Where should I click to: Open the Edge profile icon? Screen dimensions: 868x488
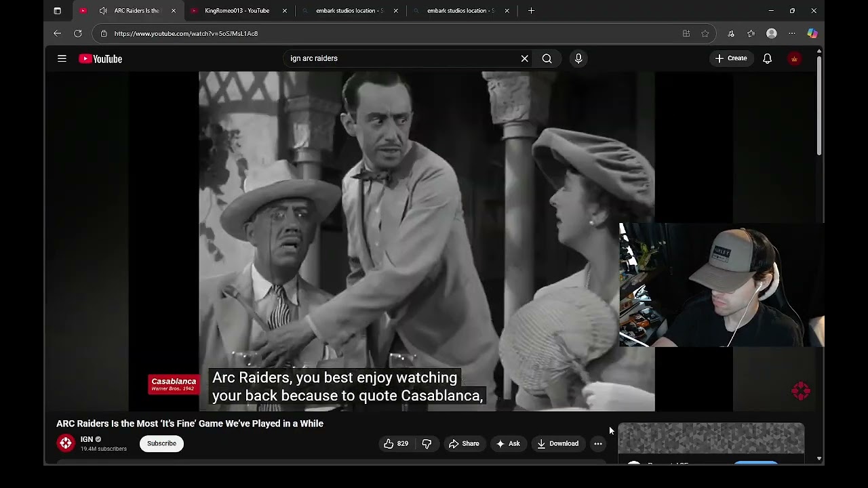pyautogui.click(x=771, y=33)
